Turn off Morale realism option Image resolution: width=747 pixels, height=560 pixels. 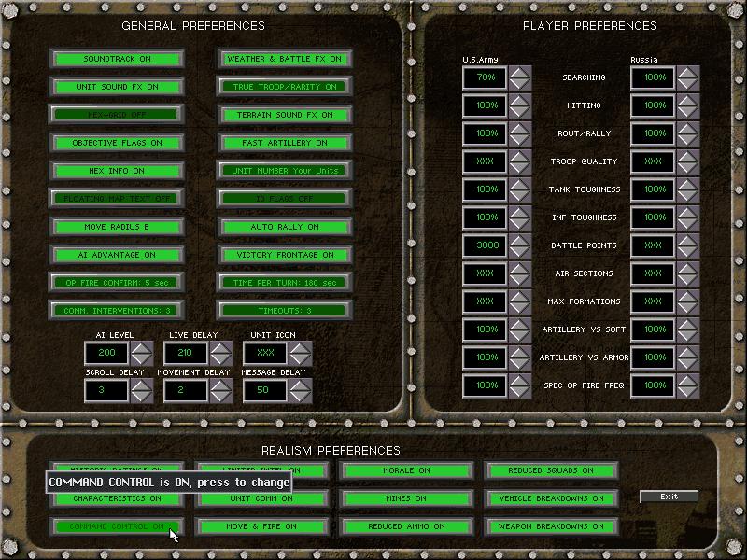(406, 470)
